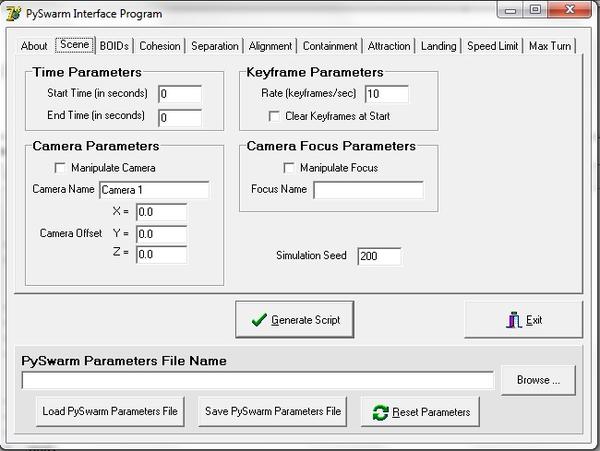Enable Clear Keyframes at Start
Viewport: 600px width, 451px height.
275,116
